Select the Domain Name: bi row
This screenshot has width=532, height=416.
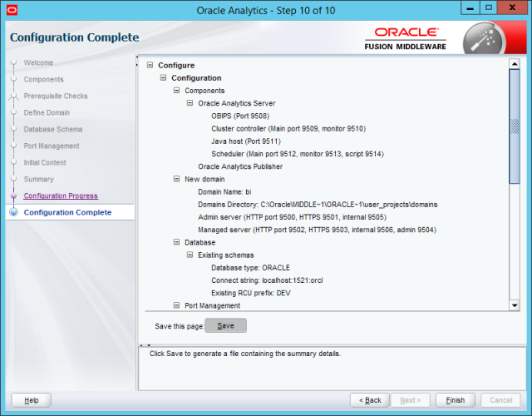pos(224,191)
